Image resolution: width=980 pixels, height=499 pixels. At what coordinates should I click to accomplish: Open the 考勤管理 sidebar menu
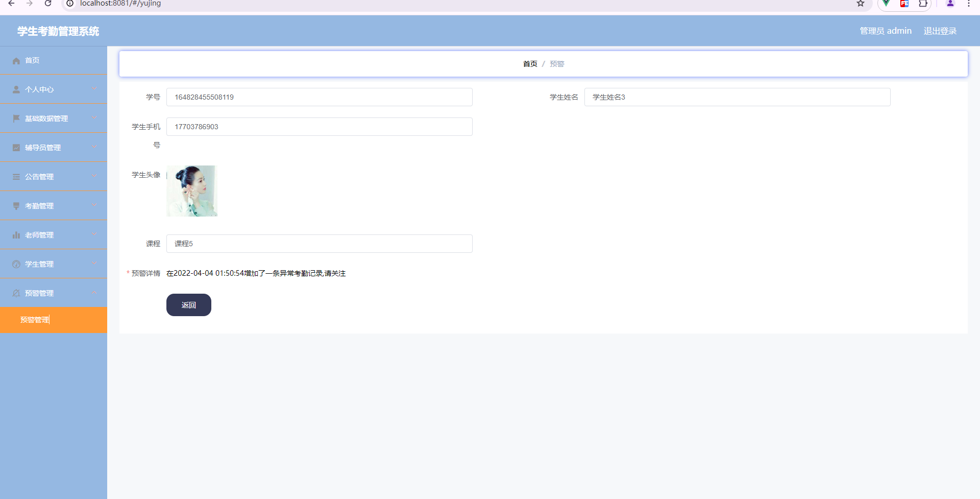[x=54, y=206]
